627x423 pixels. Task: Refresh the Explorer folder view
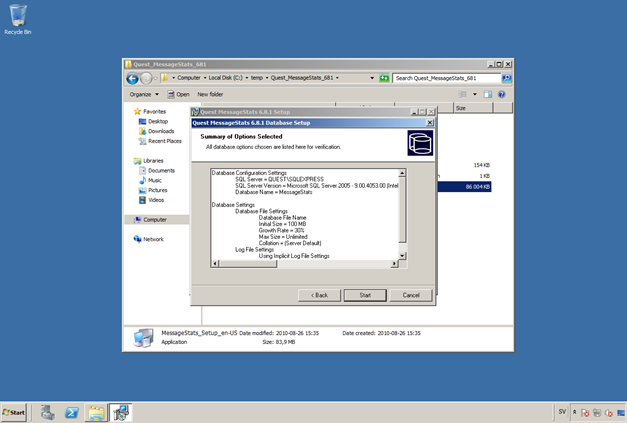pyautogui.click(x=384, y=78)
